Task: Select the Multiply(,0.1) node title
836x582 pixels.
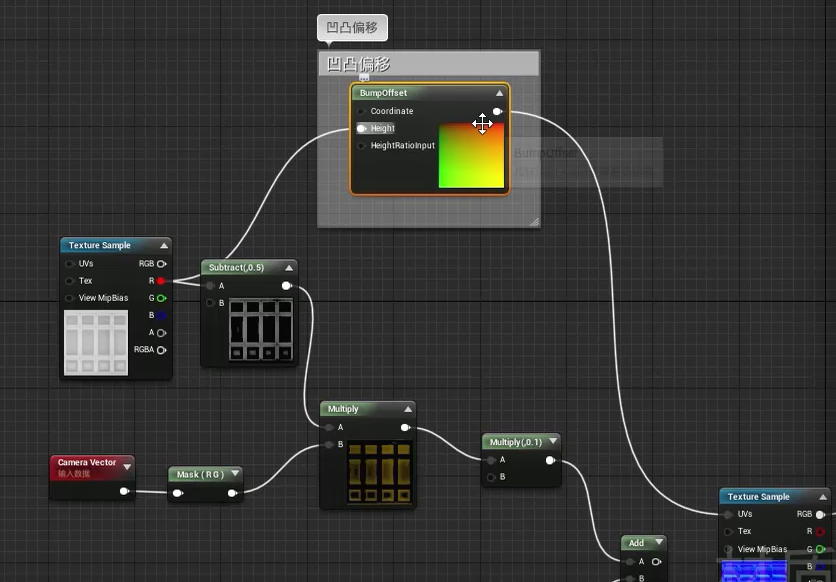Action: pyautogui.click(x=516, y=442)
